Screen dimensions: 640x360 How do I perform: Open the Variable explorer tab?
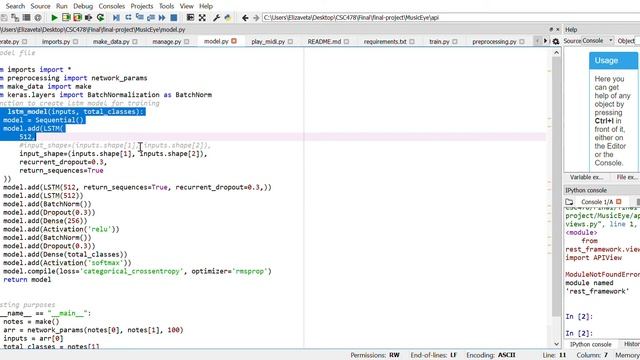586,177
